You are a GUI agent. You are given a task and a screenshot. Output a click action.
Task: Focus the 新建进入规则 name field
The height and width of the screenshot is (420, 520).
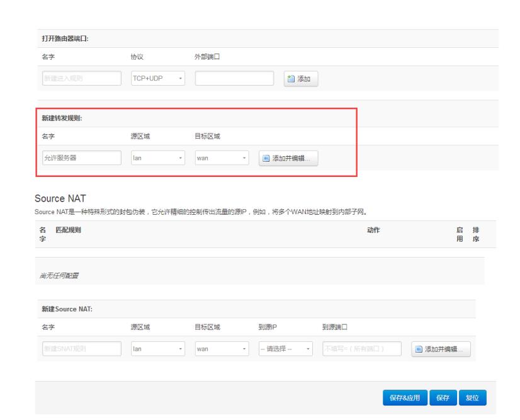pyautogui.click(x=81, y=79)
